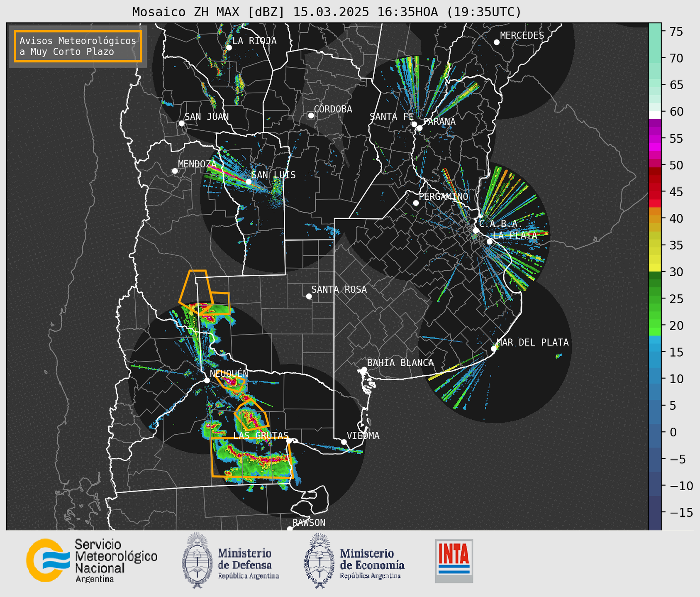Click the magenta 55 dBZ band on color scale
Screen dimensions: 700x597
(x=655, y=138)
